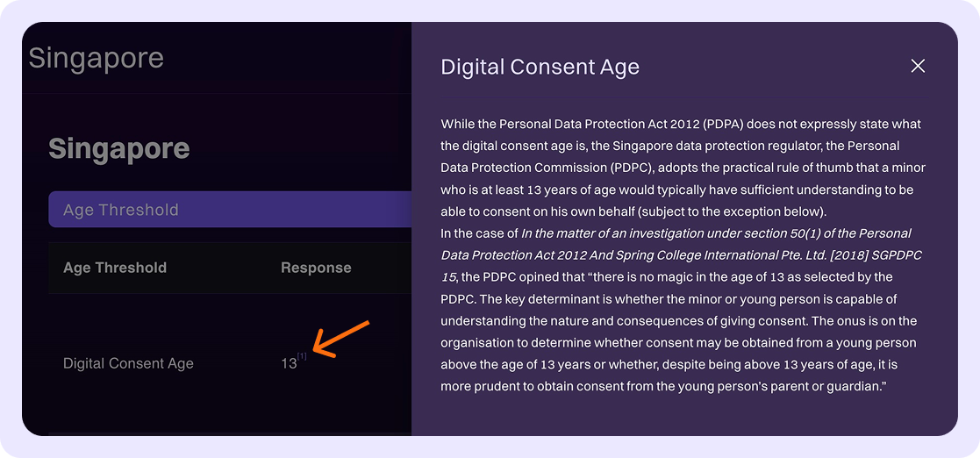This screenshot has width=980, height=458.
Task: Open footnote [1] beside the 13 value
Action: coord(302,356)
